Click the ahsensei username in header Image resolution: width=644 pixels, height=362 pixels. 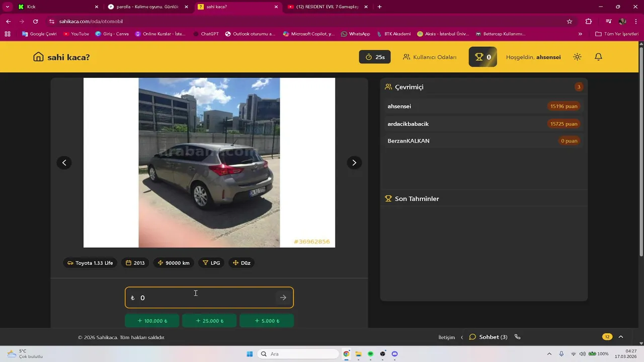pyautogui.click(x=548, y=57)
